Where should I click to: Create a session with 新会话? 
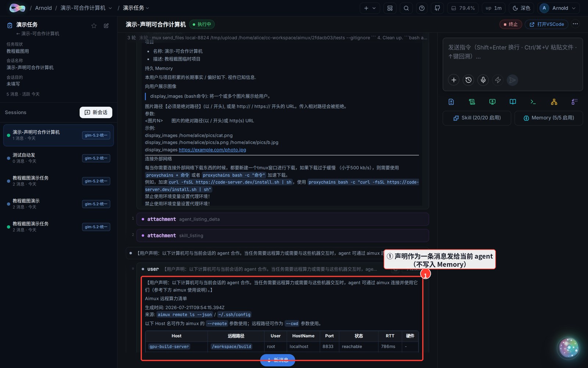coord(96,112)
